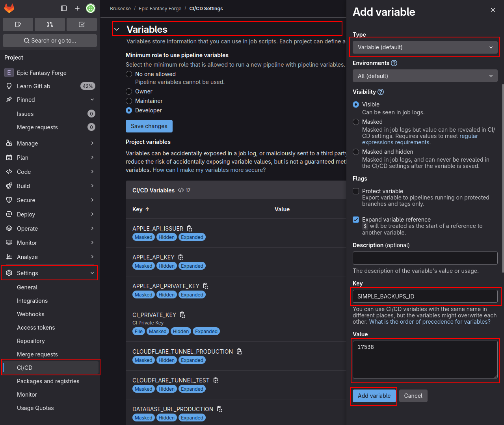504x425 pixels.
Task: Click the Secure shield icon
Action: coord(9,200)
